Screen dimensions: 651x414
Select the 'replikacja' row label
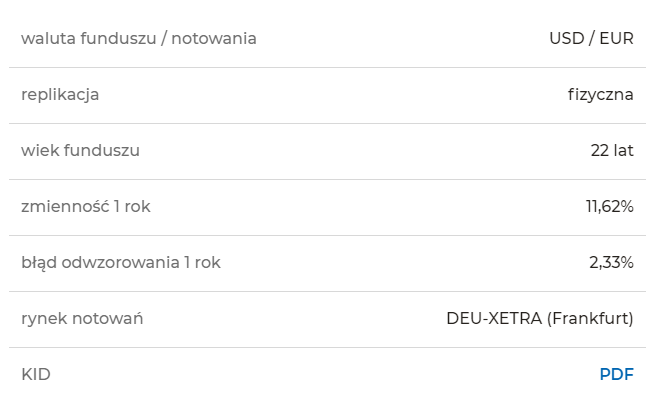coord(60,95)
